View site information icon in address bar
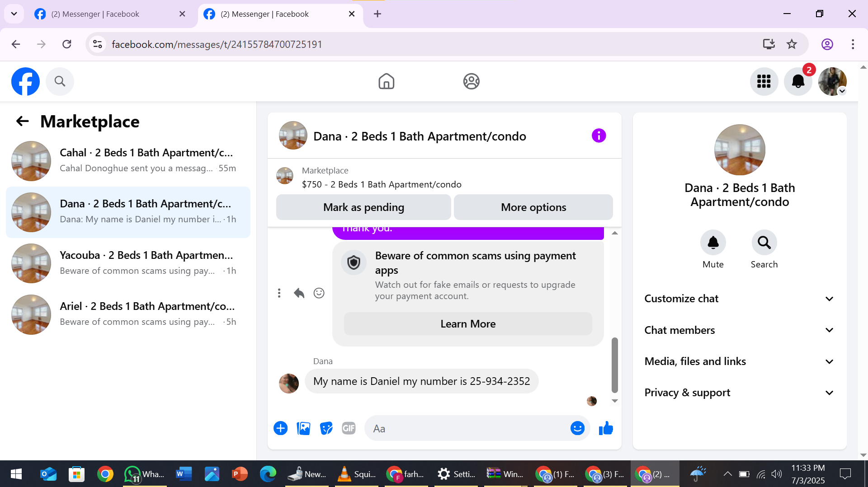868x487 pixels. click(97, 44)
